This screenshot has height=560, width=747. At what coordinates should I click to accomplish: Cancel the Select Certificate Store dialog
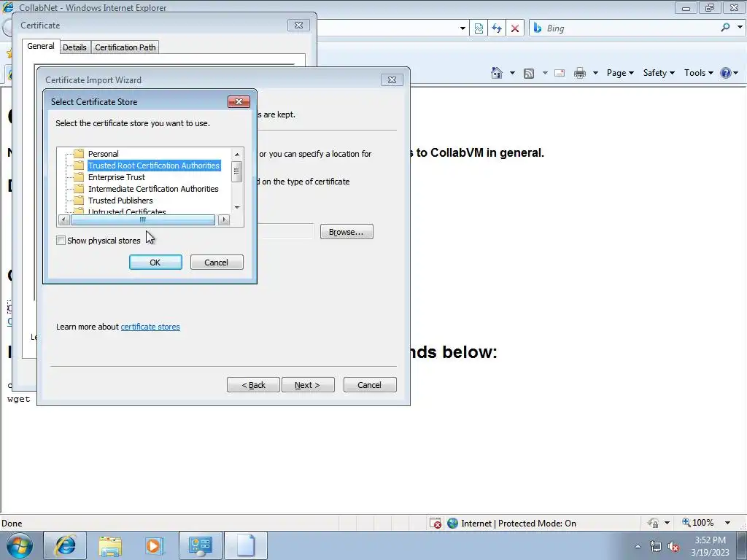pos(216,262)
